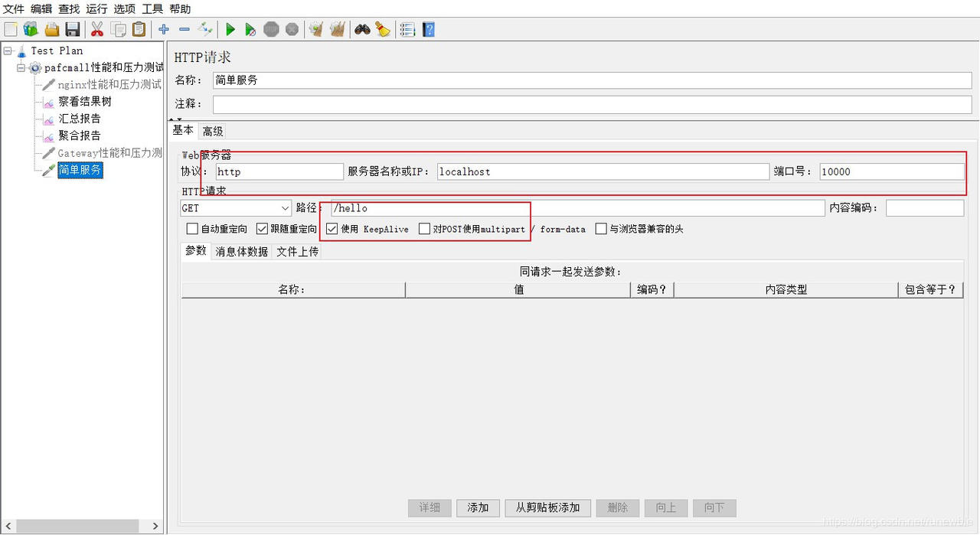Viewport: 980px width, 535px height.
Task: Select 聚合报告 in the tree
Action: tap(80, 135)
